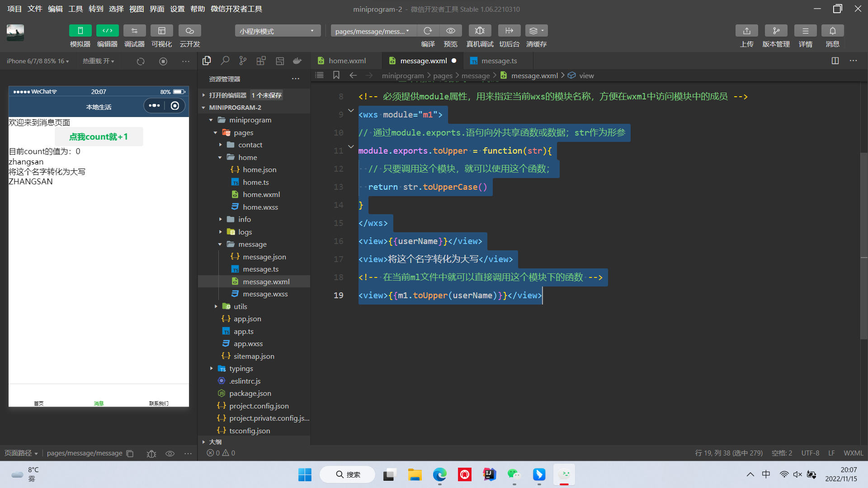The width and height of the screenshot is (868, 488).
Task: Open the mini program mode dropdown
Action: tap(277, 31)
